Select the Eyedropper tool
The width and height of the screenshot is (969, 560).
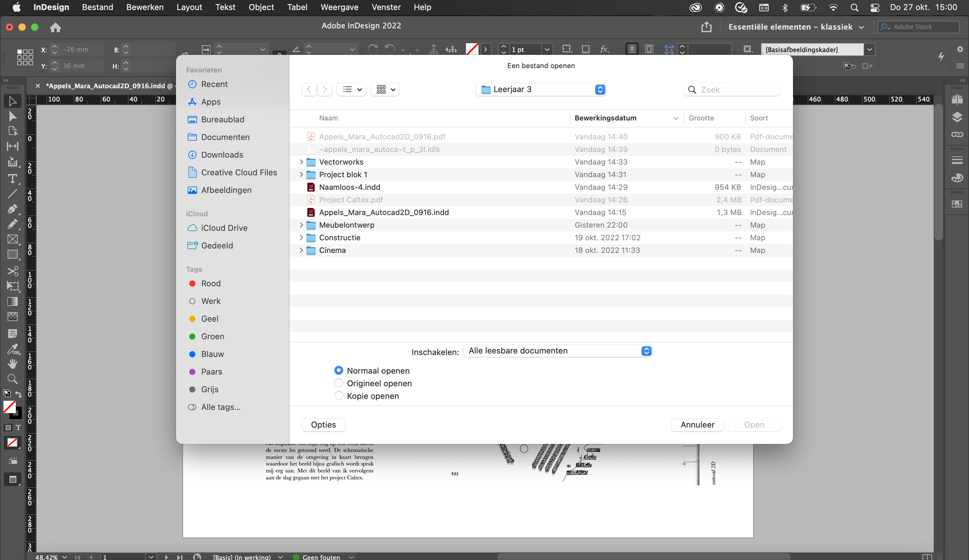point(13,349)
